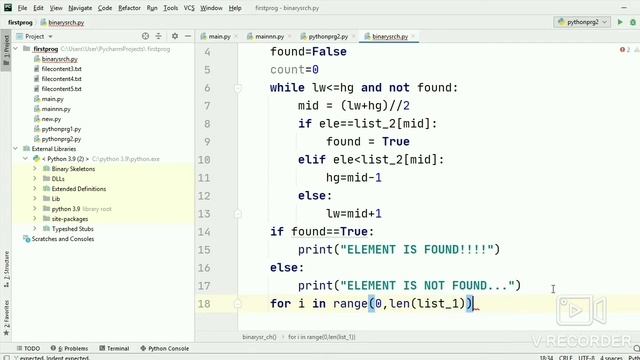Close the main.py tab

point(236,36)
